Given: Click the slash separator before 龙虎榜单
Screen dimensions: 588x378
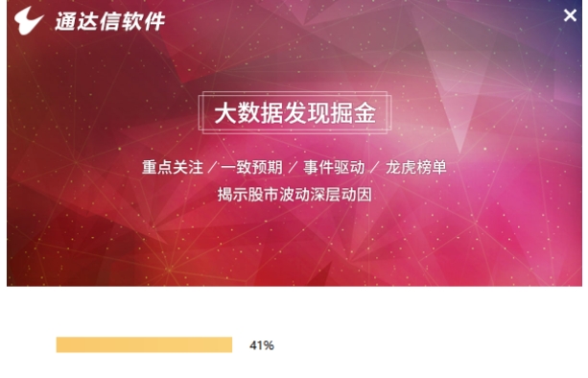Looking at the screenshot, I should point(375,167).
